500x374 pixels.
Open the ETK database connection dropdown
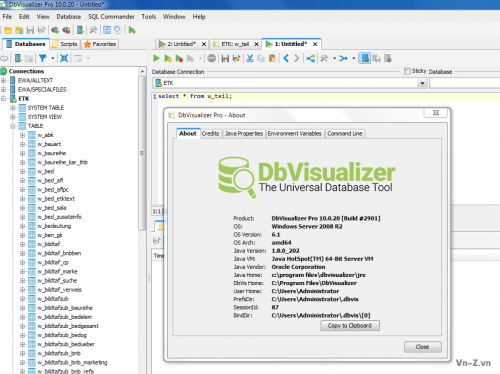(422, 83)
